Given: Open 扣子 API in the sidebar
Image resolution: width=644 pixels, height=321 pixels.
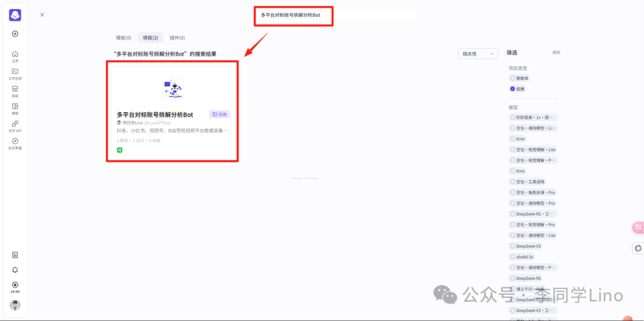Looking at the screenshot, I should pos(15,126).
